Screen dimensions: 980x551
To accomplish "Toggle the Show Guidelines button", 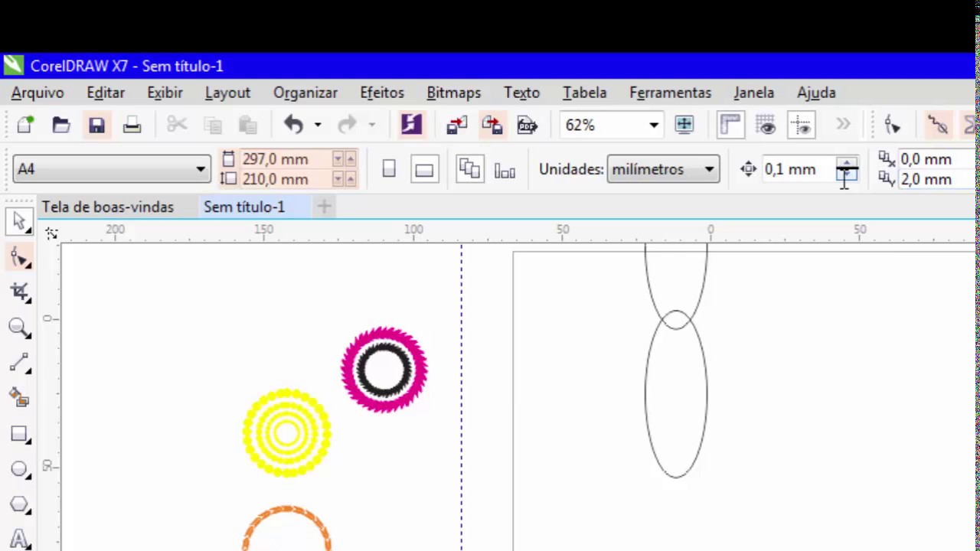I will (x=801, y=125).
